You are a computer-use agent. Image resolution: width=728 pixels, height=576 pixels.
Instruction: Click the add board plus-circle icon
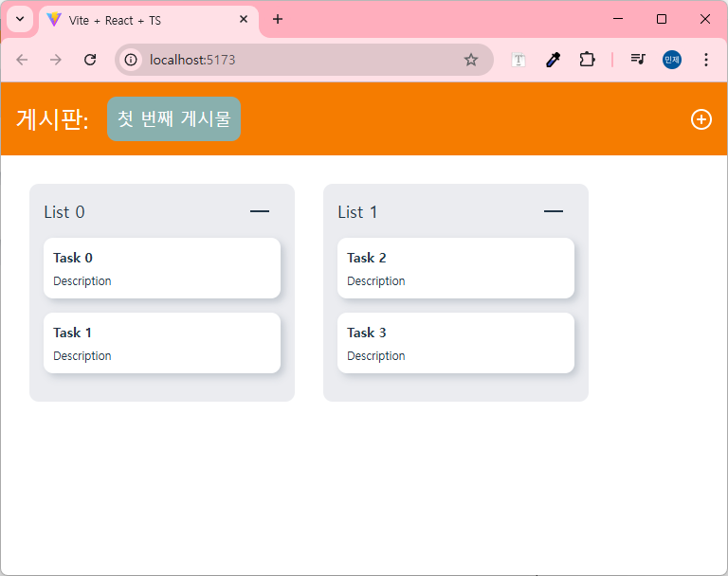(x=701, y=119)
